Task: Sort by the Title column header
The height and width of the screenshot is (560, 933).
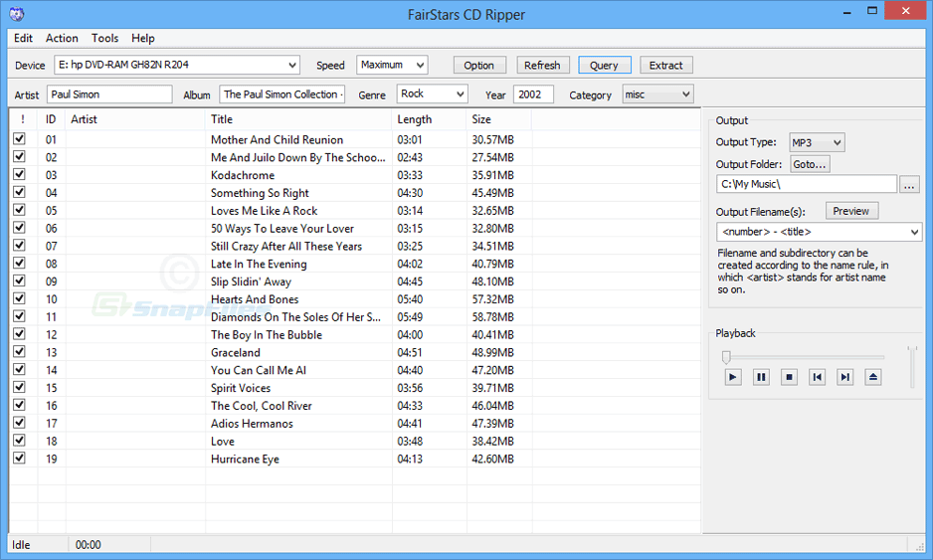Action: point(298,119)
